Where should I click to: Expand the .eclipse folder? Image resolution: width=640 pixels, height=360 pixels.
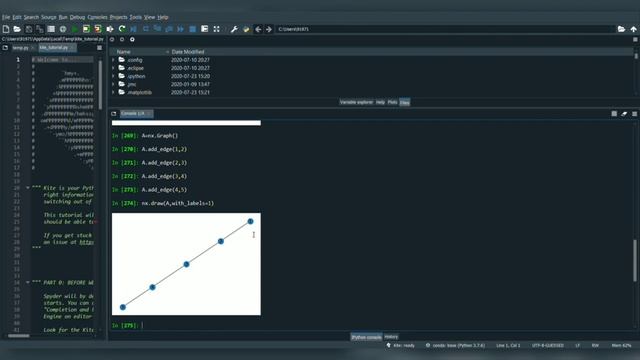pyautogui.click(x=113, y=68)
